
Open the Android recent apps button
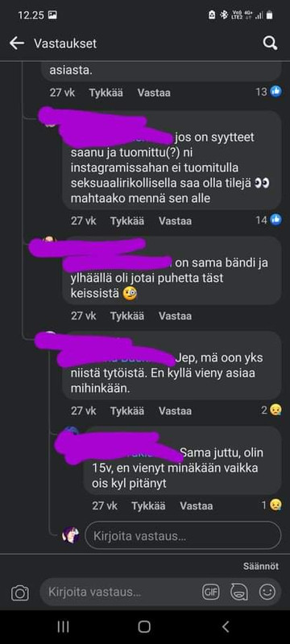(63, 626)
